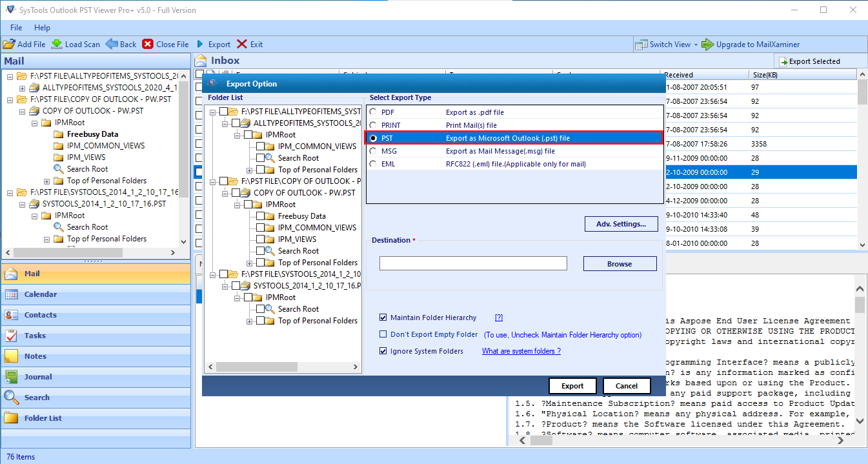This screenshot has height=464, width=868.
Task: Switch to the Calendar panel
Action: click(x=39, y=294)
